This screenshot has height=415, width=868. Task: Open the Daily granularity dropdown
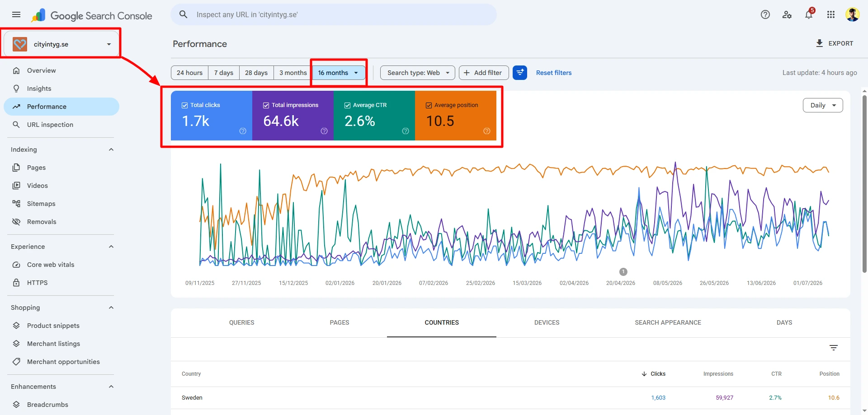pyautogui.click(x=823, y=105)
